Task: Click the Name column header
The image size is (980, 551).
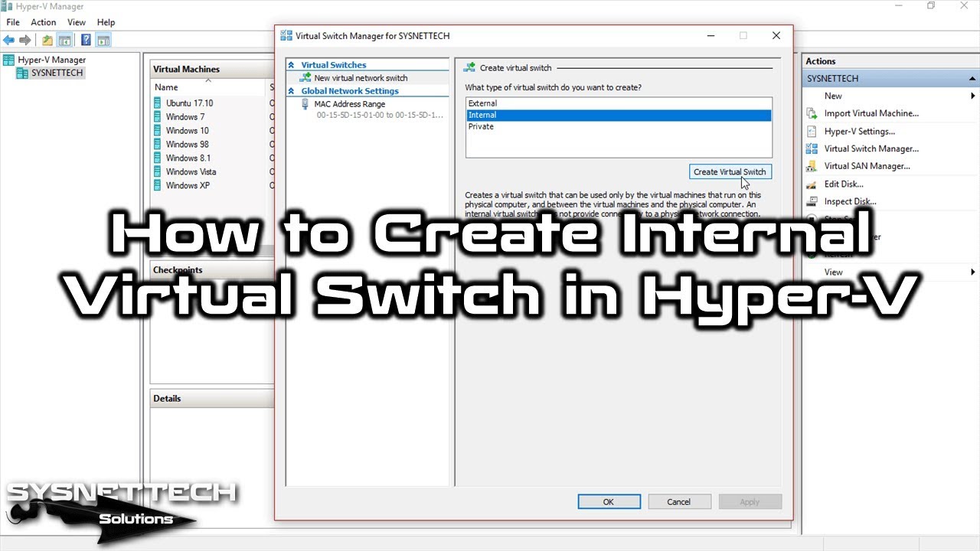Action: tap(208, 87)
